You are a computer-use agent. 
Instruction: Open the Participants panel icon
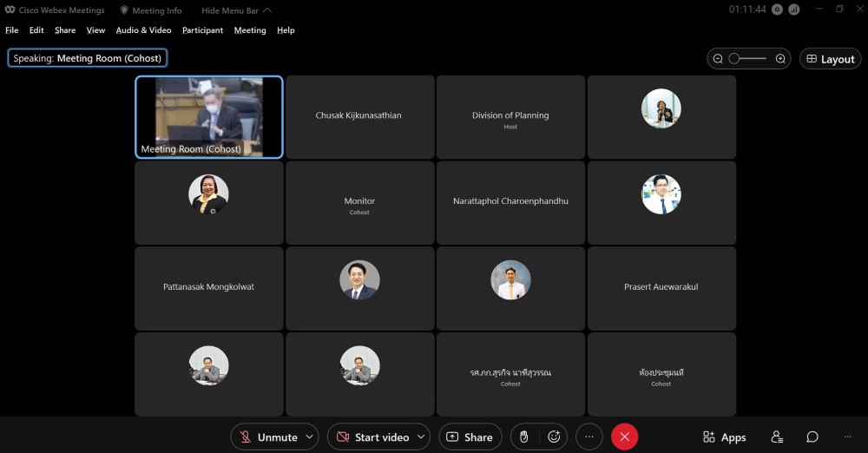[x=777, y=437]
